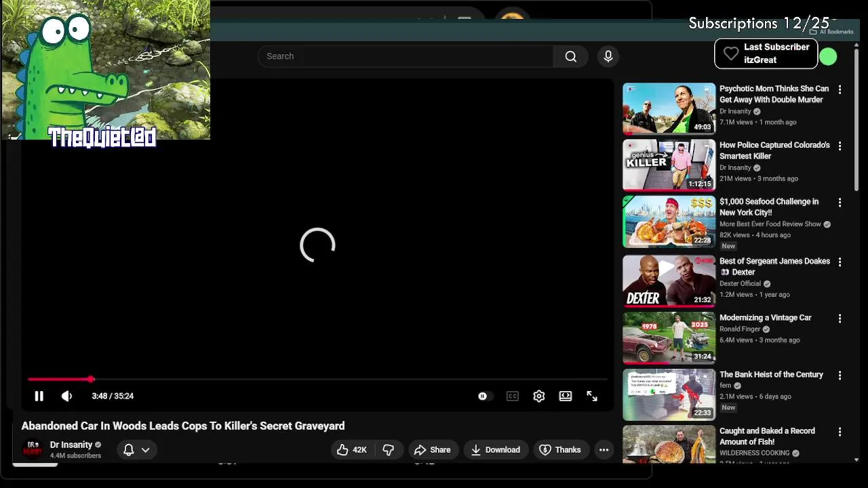Open options for Modernizing a Vintage Car
Viewport: 868px width, 488px height.
point(840,319)
